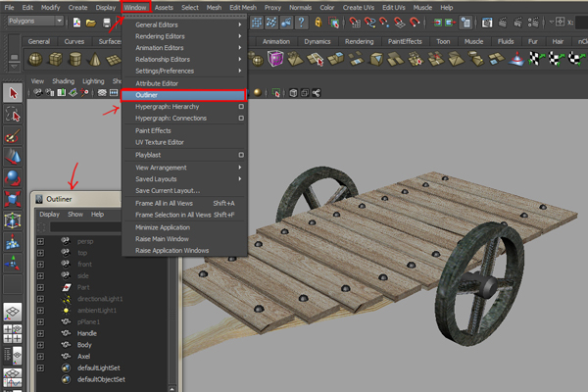
Task: Click the Soft Modification tool icon
Action: tap(13, 242)
